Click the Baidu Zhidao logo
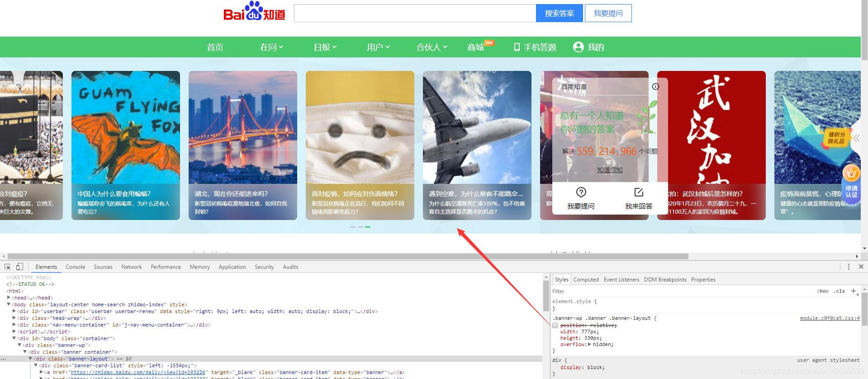 pos(254,12)
